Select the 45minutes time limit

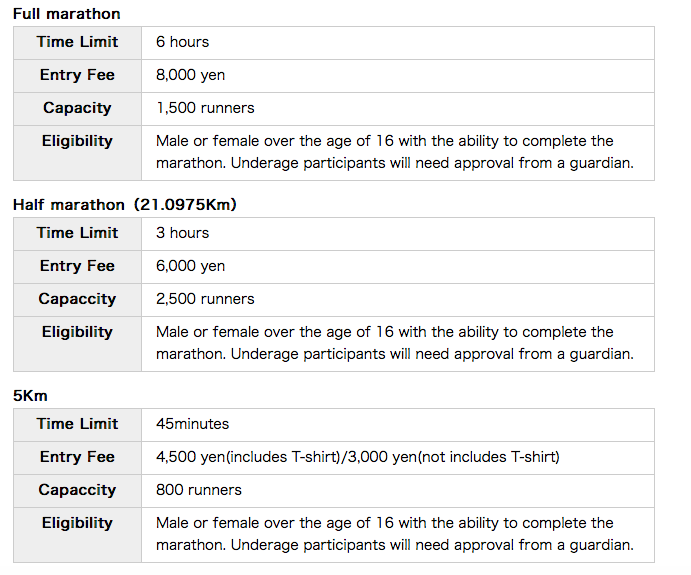coord(192,424)
